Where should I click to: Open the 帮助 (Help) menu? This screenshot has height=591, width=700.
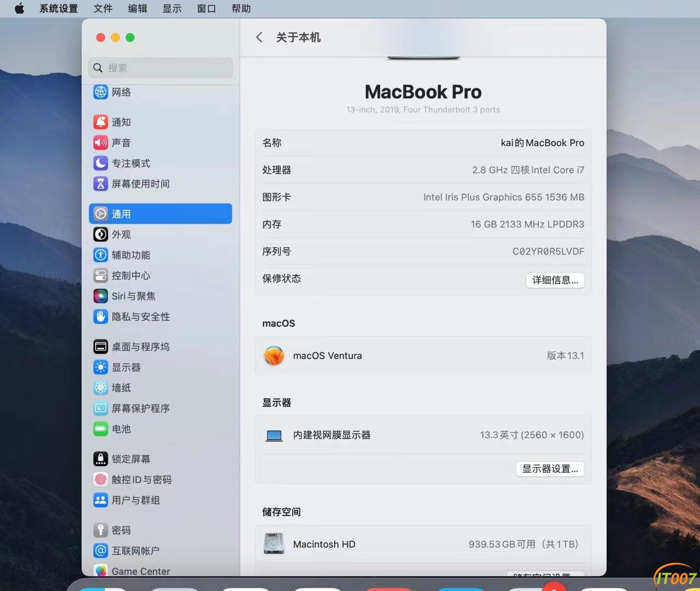(x=241, y=9)
